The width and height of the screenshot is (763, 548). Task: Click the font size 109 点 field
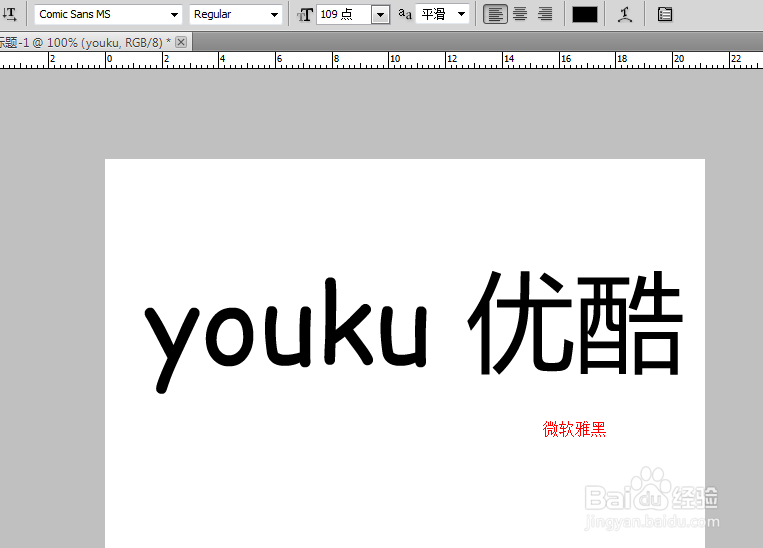[x=344, y=15]
